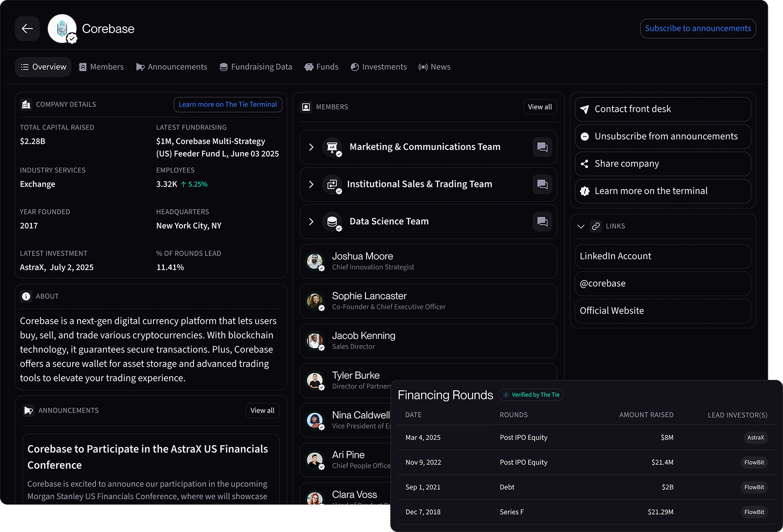Click the chat icon on Data Science Team

pos(542,221)
